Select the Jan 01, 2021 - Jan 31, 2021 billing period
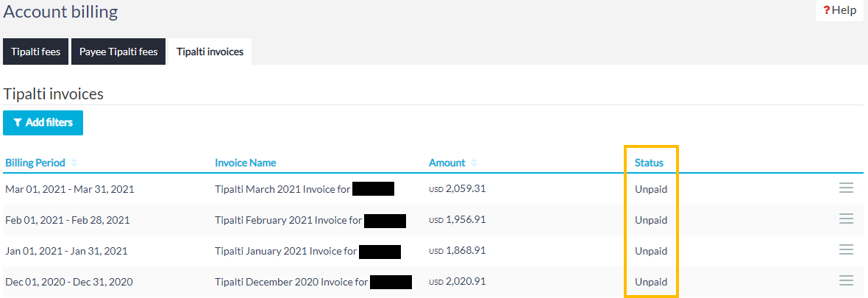868x298 pixels. point(66,251)
